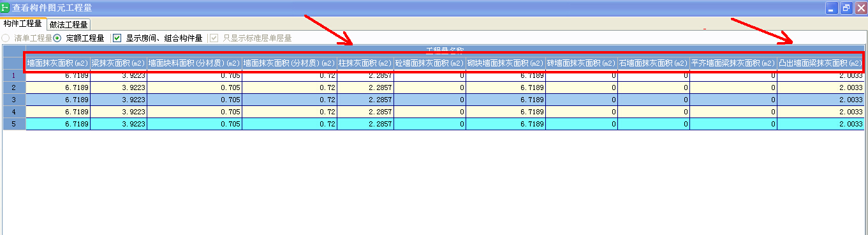Click the 墙面块料面积(分材质)(m2) column header
Image resolution: width=868 pixels, height=235 pixels.
click(x=195, y=63)
